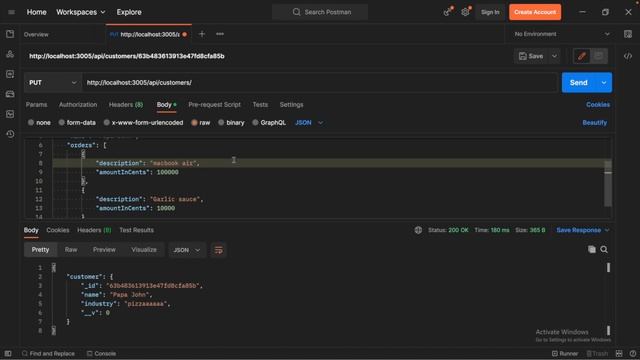The height and width of the screenshot is (360, 640).
Task: Select the raw body radio button
Action: (x=194, y=122)
